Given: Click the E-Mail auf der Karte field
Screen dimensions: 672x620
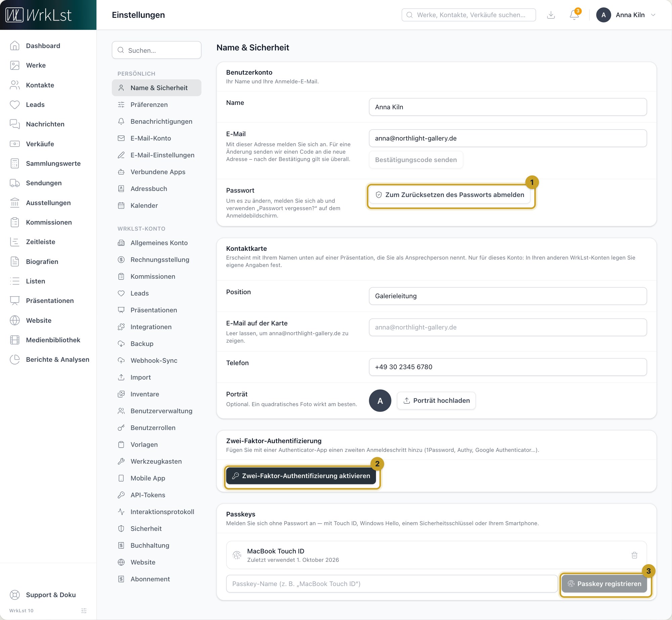Looking at the screenshot, I should click(508, 327).
